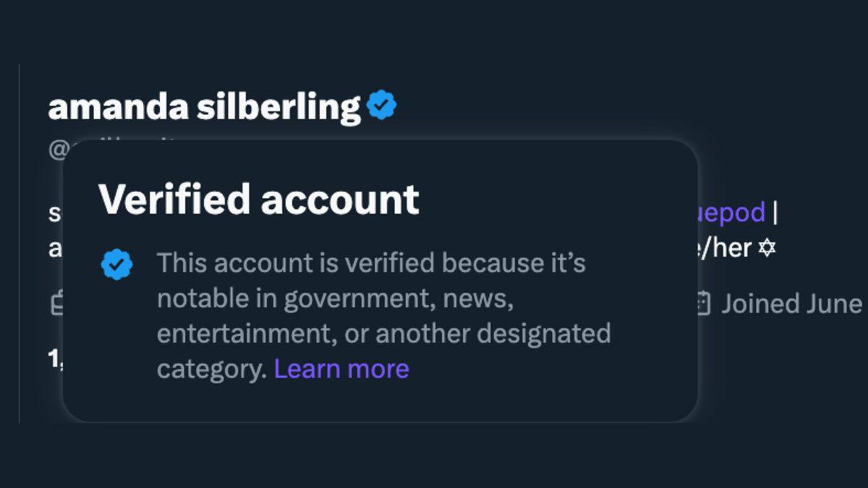Click the star symbol after "/her"
Image resolution: width=868 pixels, height=488 pixels.
coord(766,249)
